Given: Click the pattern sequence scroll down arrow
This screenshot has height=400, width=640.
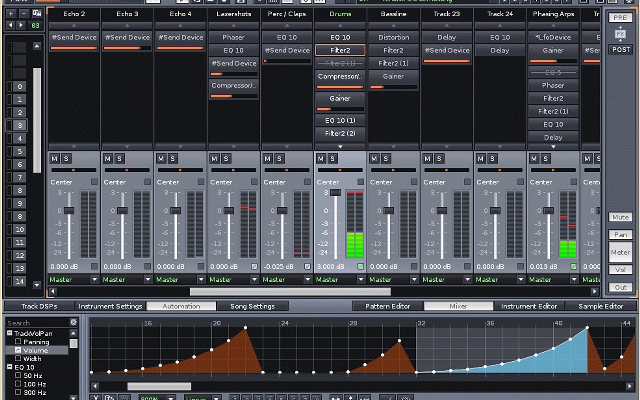Looking at the screenshot, I should 37,284.
